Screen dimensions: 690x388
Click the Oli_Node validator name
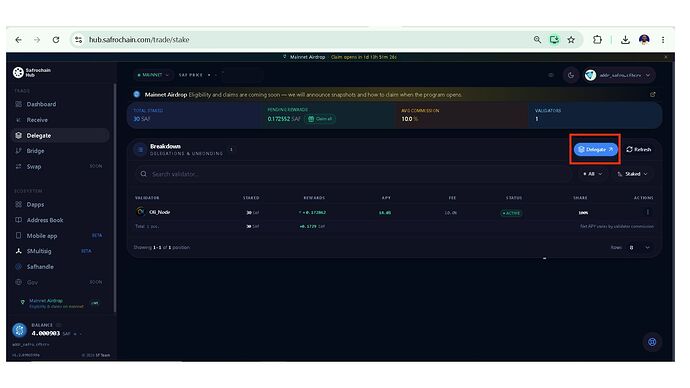point(160,212)
